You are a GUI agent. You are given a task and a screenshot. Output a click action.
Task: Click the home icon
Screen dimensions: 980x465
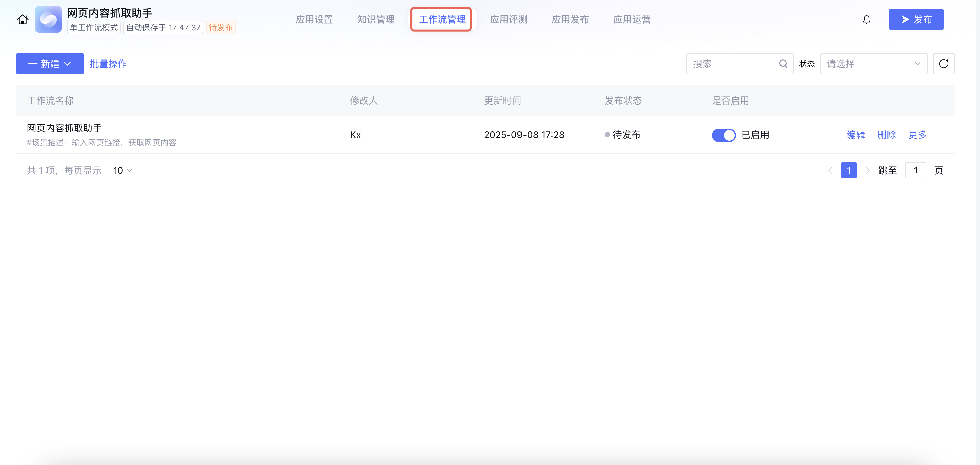point(23,20)
